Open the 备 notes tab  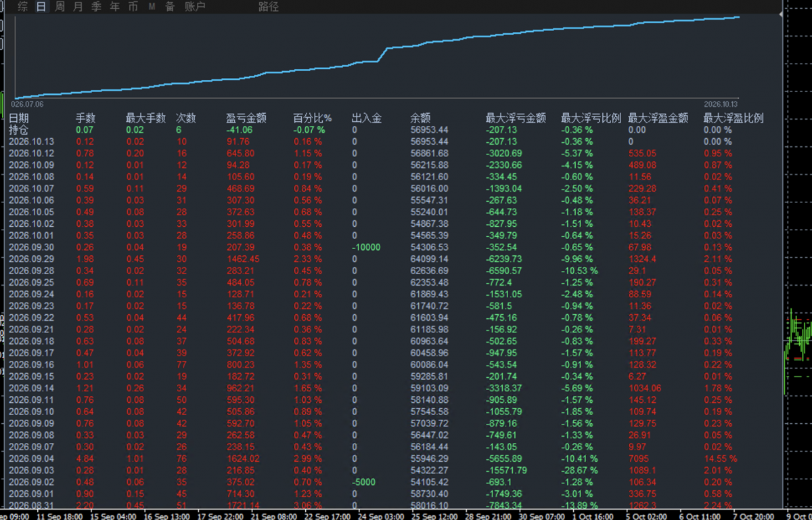point(170,7)
